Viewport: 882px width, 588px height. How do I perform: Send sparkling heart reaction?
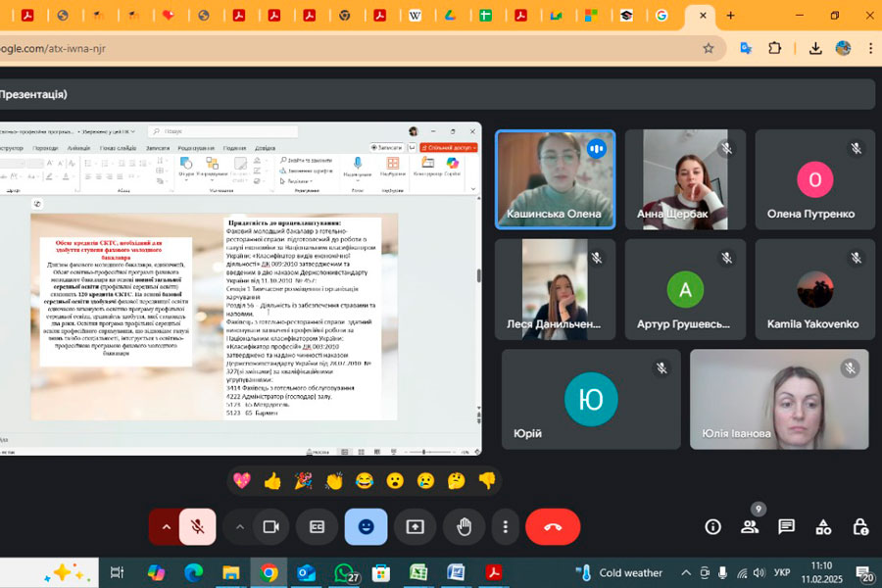tap(242, 480)
